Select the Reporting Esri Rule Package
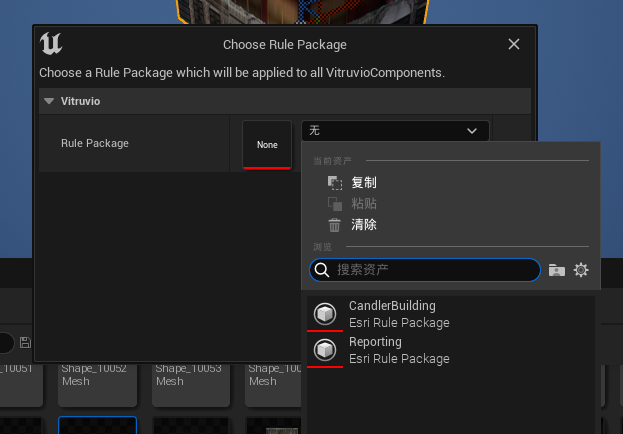This screenshot has height=434, width=623. click(x=451, y=350)
